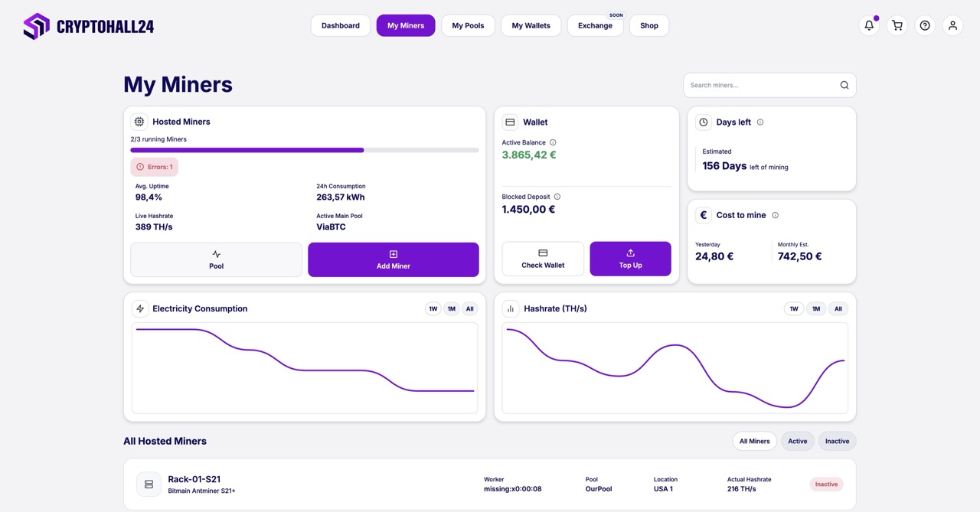Open the Dashboard tab
This screenshot has width=980, height=512.
pos(340,25)
